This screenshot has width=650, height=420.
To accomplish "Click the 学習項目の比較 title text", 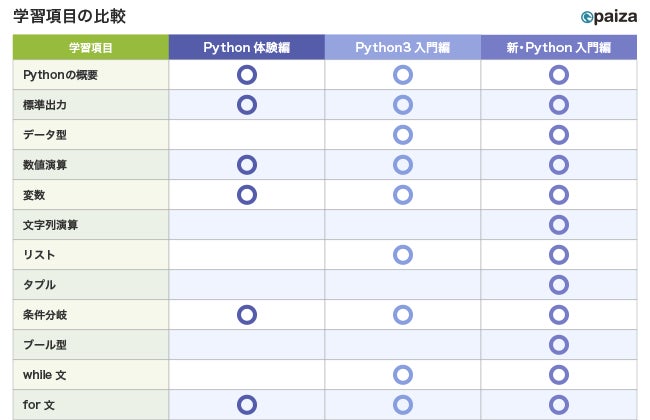I will coord(69,17).
